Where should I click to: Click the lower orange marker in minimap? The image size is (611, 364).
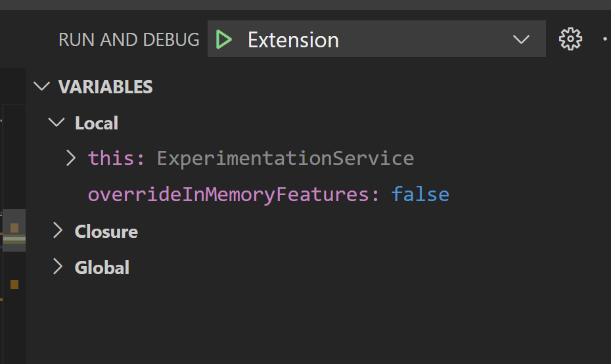pos(14,284)
